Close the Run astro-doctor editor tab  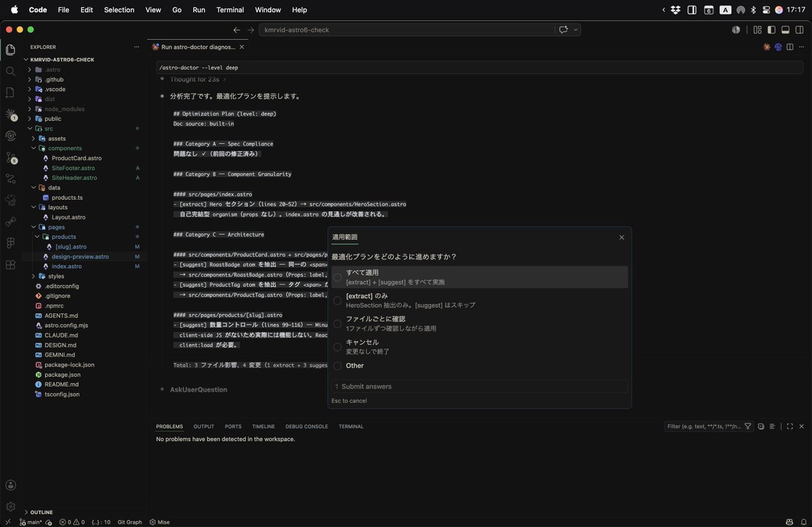(242, 47)
